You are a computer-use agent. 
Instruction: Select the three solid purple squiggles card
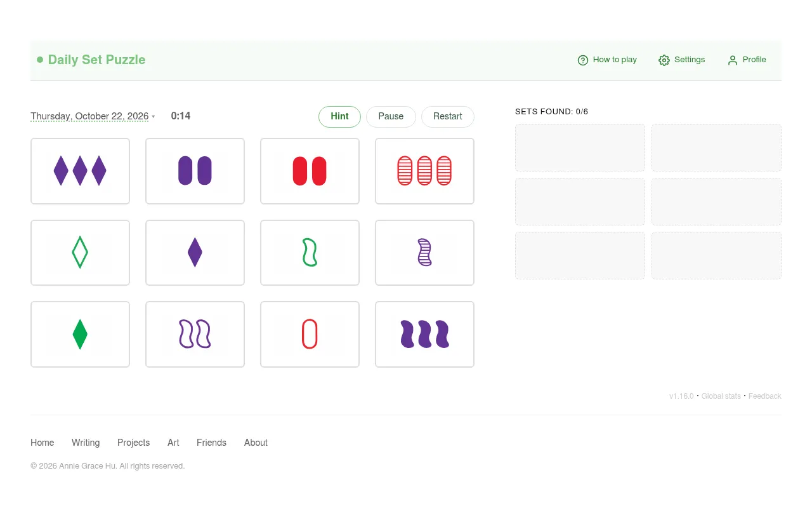point(424,334)
